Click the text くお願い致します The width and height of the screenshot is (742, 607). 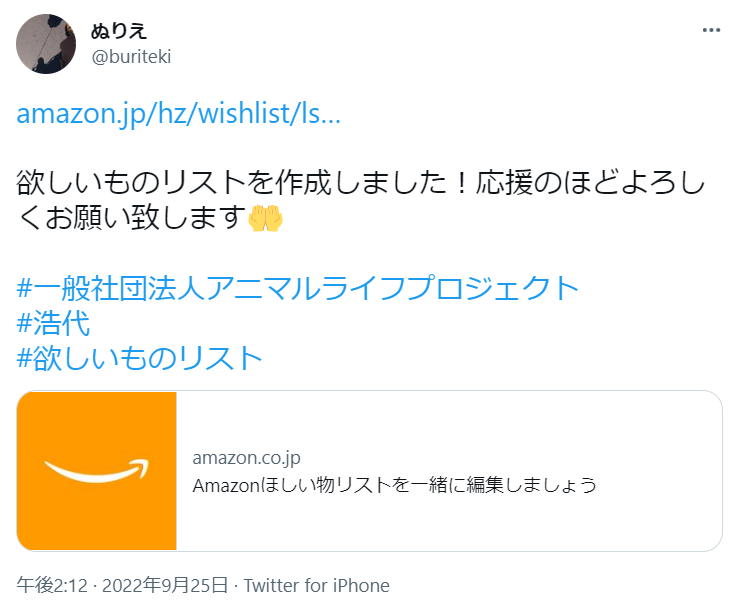pos(131,218)
